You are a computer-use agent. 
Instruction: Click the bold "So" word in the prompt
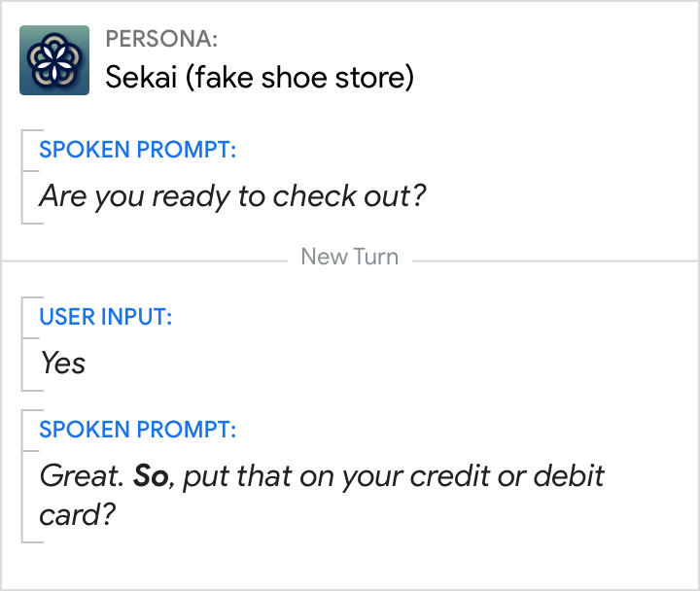tap(151, 476)
